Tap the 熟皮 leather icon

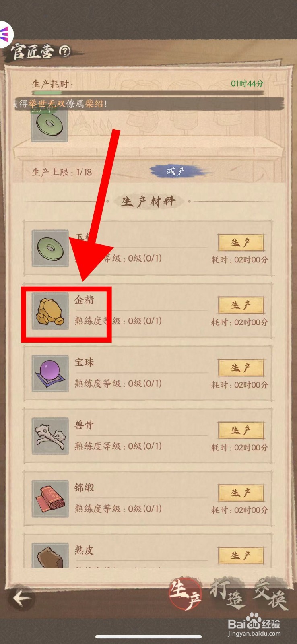point(50,555)
